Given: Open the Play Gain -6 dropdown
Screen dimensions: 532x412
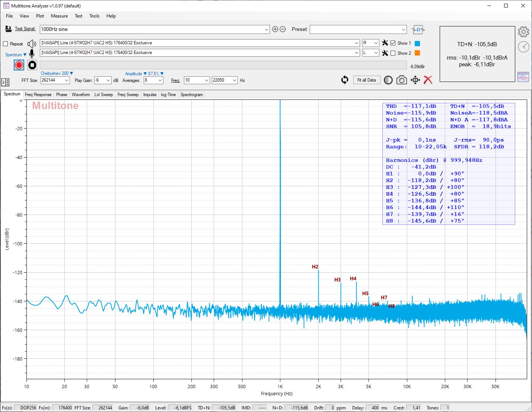Looking at the screenshot, I should click(x=103, y=80).
